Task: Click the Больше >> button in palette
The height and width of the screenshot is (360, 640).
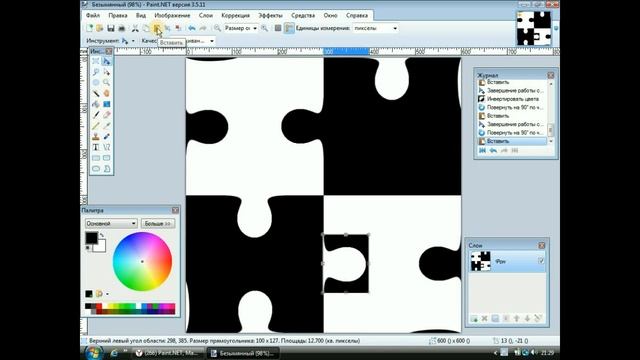Action: pyautogui.click(x=158, y=224)
